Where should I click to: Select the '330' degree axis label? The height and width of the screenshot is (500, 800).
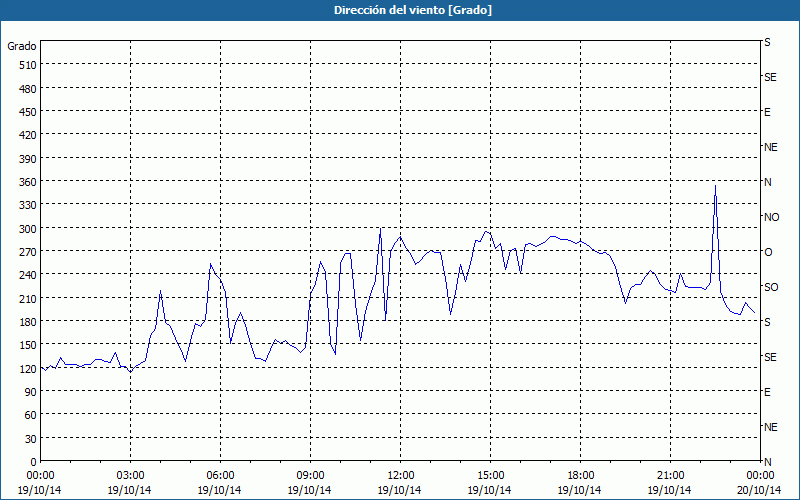click(x=29, y=205)
